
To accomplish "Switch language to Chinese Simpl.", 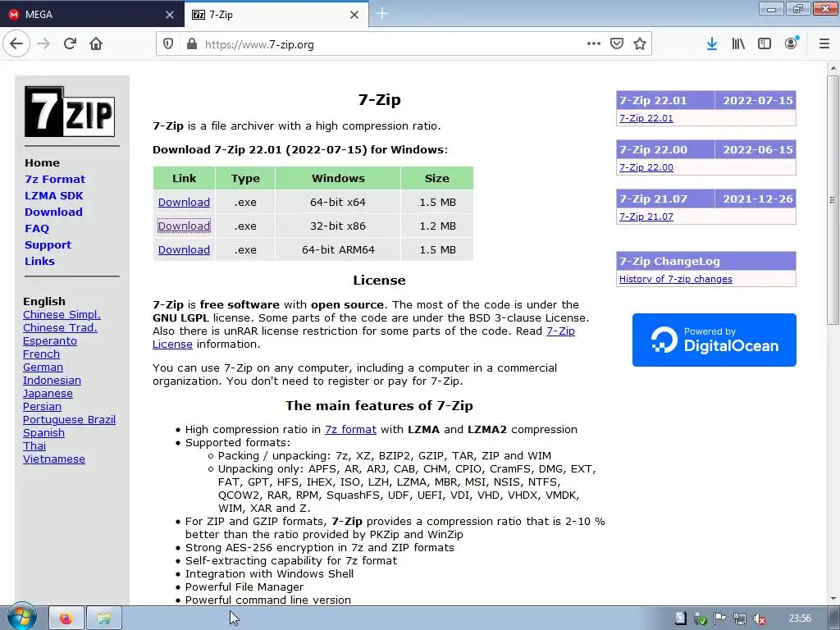I will click(x=62, y=315).
